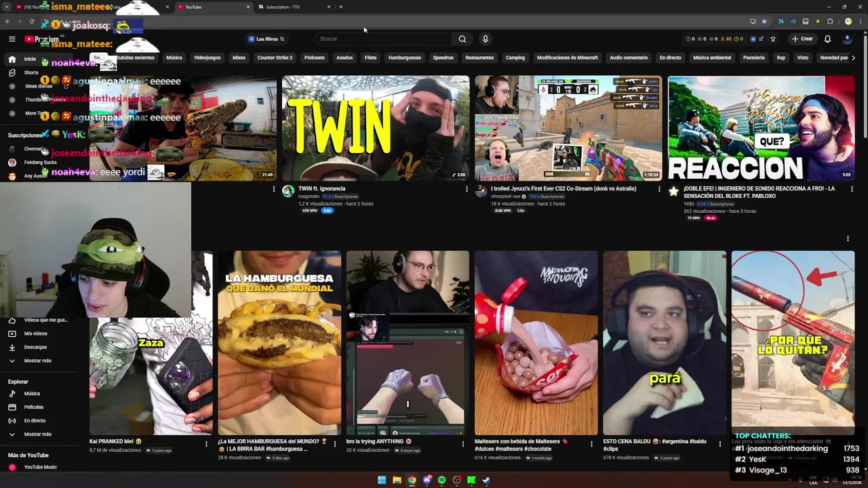This screenshot has height=488, width=868.
Task: Open the LA HAMBURGUESA short thumbnail
Action: (279, 343)
